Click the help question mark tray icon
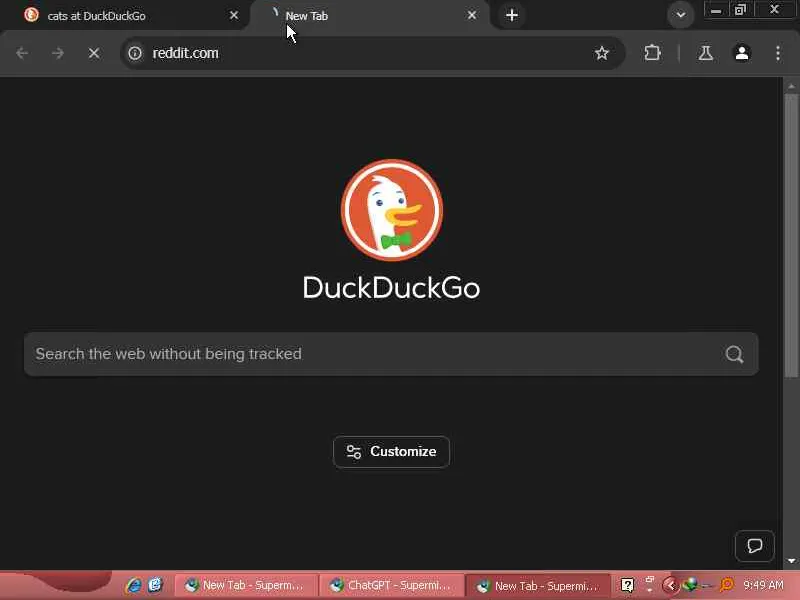 (627, 585)
